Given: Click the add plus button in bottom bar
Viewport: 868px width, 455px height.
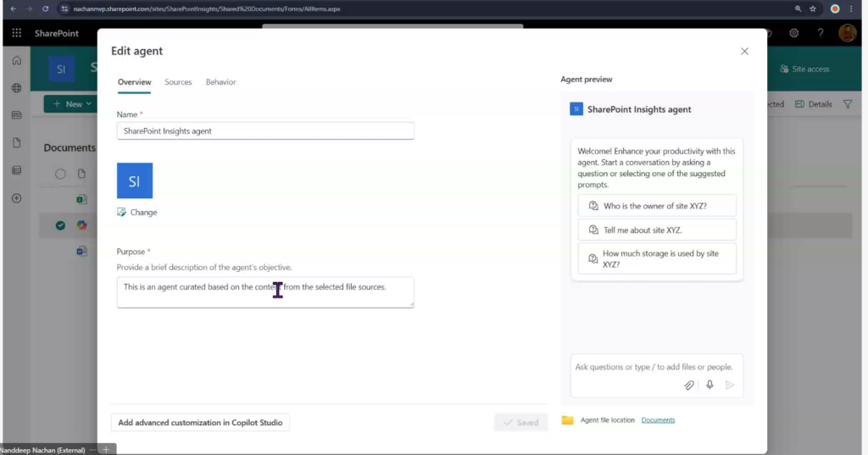Looking at the screenshot, I should 106,449.
